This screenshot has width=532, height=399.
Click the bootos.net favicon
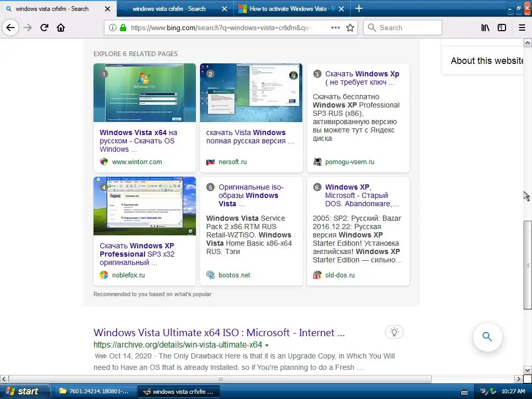pyautogui.click(x=210, y=275)
